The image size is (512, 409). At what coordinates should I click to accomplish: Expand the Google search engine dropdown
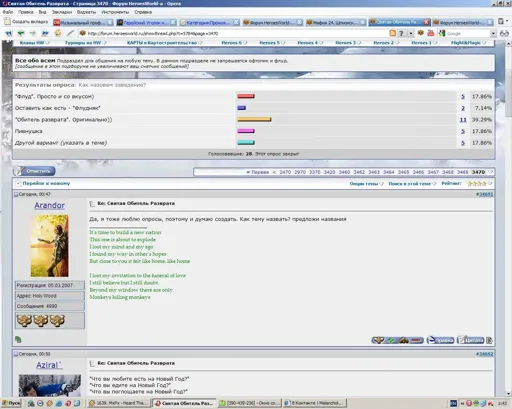(493, 34)
